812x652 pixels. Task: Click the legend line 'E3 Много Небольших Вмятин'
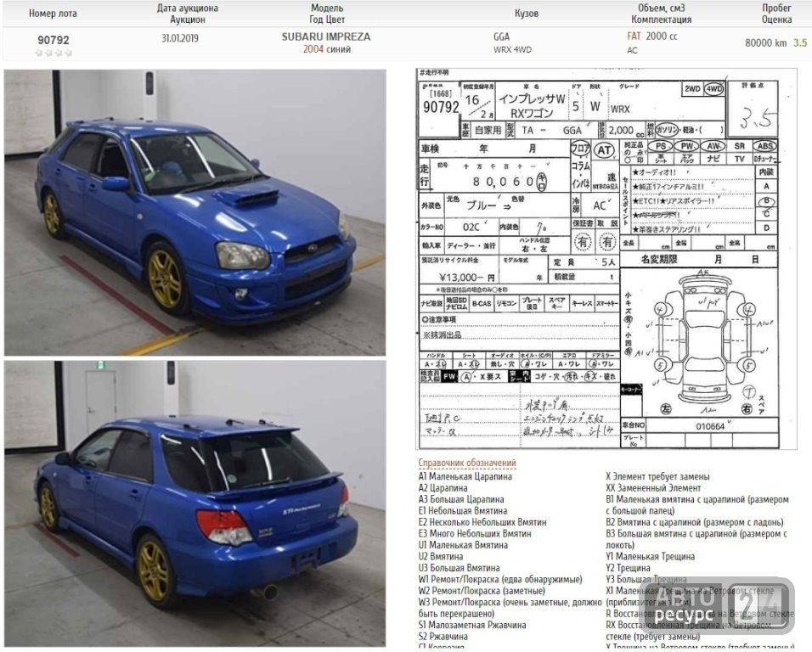(x=474, y=533)
